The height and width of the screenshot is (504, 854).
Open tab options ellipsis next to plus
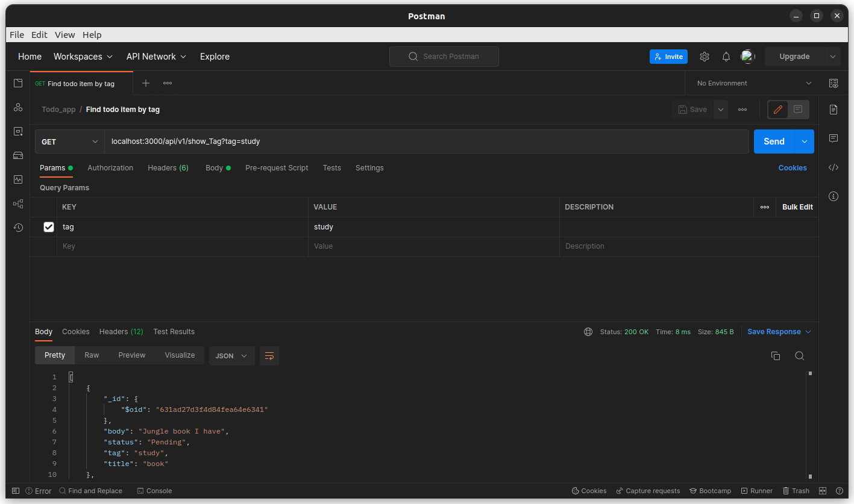click(168, 83)
